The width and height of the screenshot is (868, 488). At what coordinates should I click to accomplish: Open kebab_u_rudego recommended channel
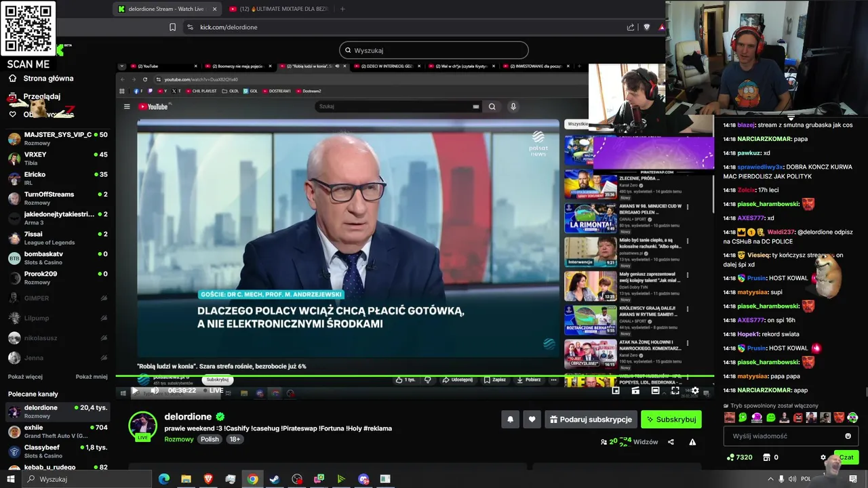tap(58, 468)
